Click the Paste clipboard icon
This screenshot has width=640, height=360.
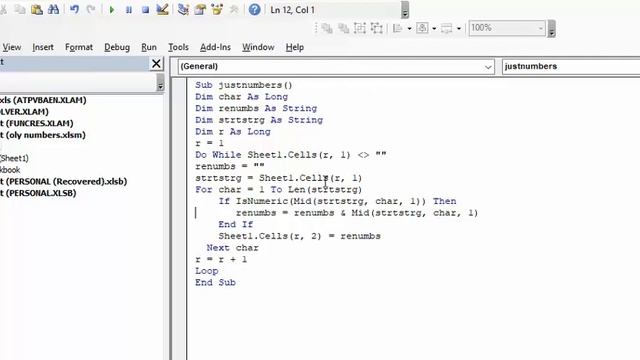coord(37,9)
